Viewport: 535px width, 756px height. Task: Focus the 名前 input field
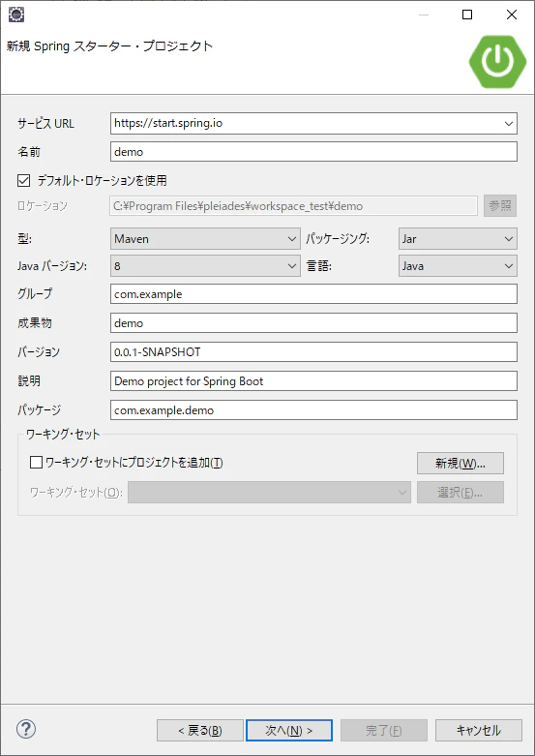click(x=313, y=151)
